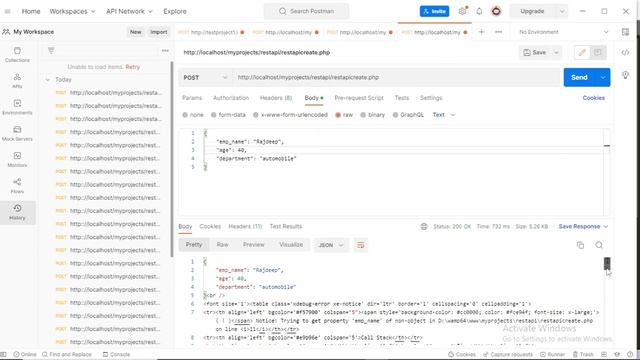
Task: Switch to the Authorization tab
Action: coord(231,98)
